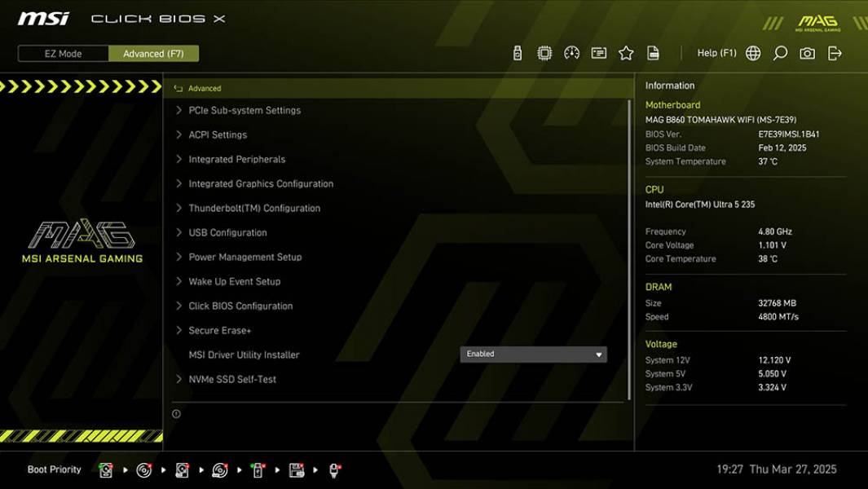Click the Motherboard section heading
Viewport: 868px width, 489px height.
pos(672,104)
